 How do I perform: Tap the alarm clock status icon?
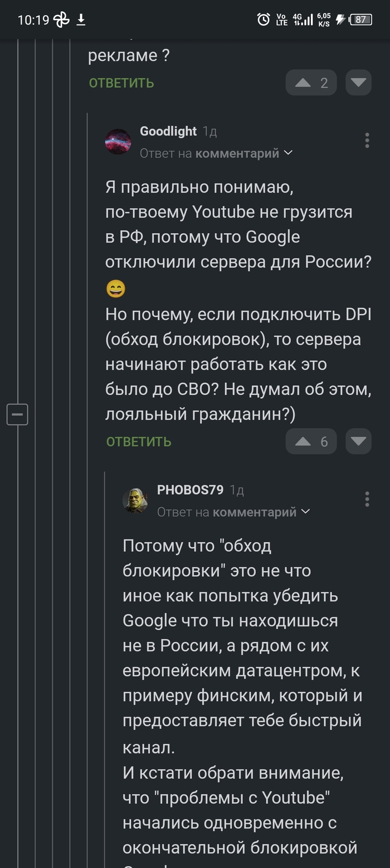pos(263,20)
